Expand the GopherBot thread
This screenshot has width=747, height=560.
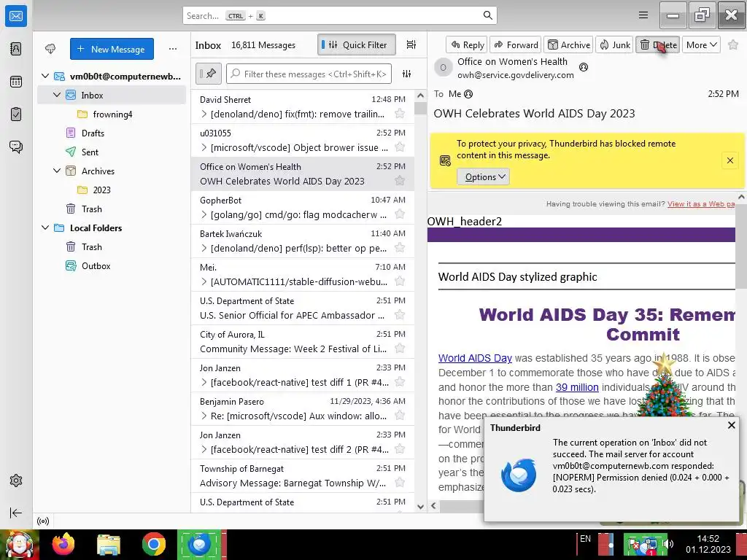(x=204, y=215)
